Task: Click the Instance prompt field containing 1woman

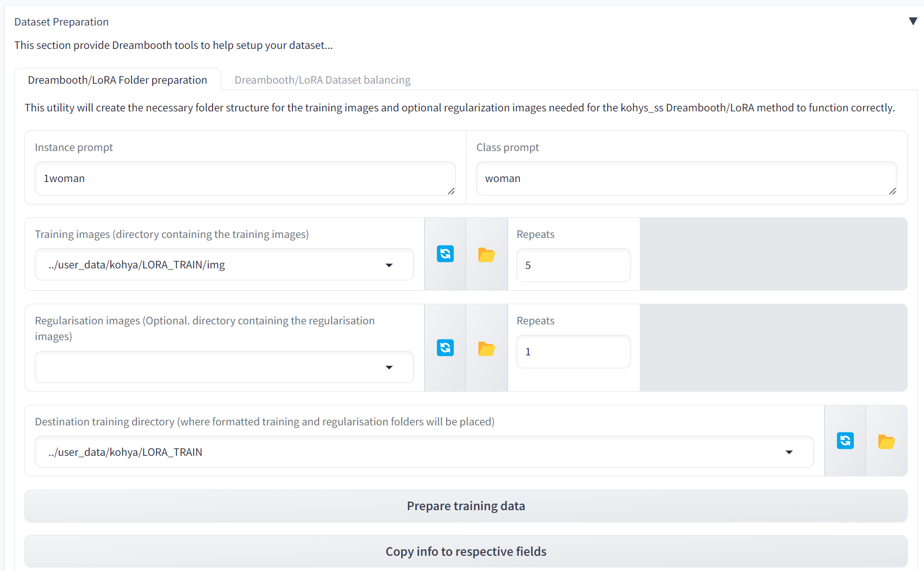Action: 245,178
